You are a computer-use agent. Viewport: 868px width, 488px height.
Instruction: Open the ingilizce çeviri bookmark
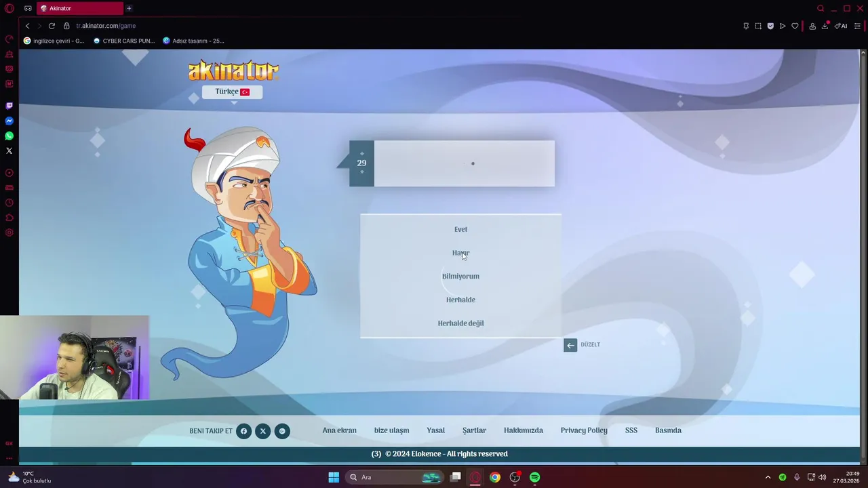coord(54,41)
